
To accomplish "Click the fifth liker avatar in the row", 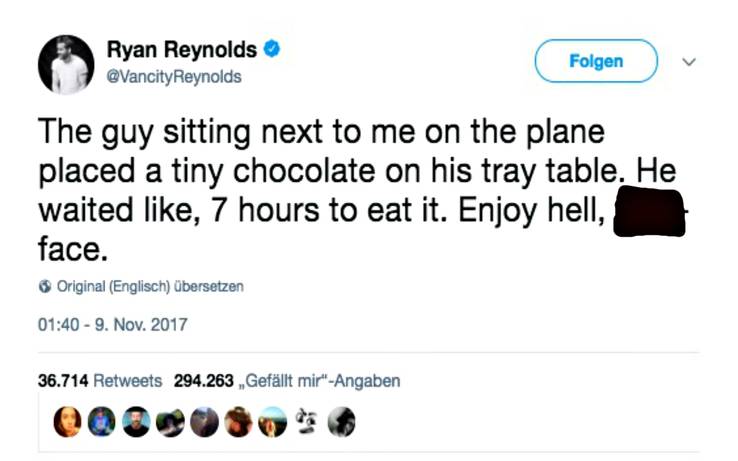I will [204, 422].
